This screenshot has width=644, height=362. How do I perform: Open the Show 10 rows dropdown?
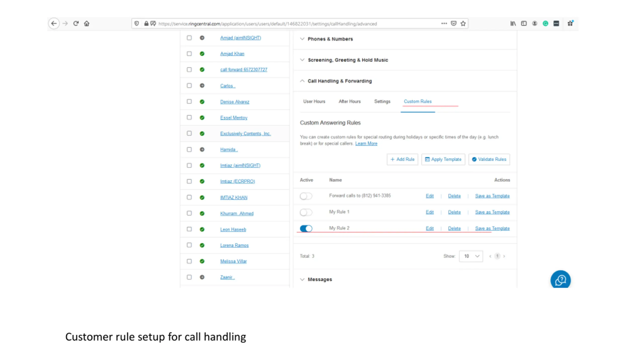[471, 256]
